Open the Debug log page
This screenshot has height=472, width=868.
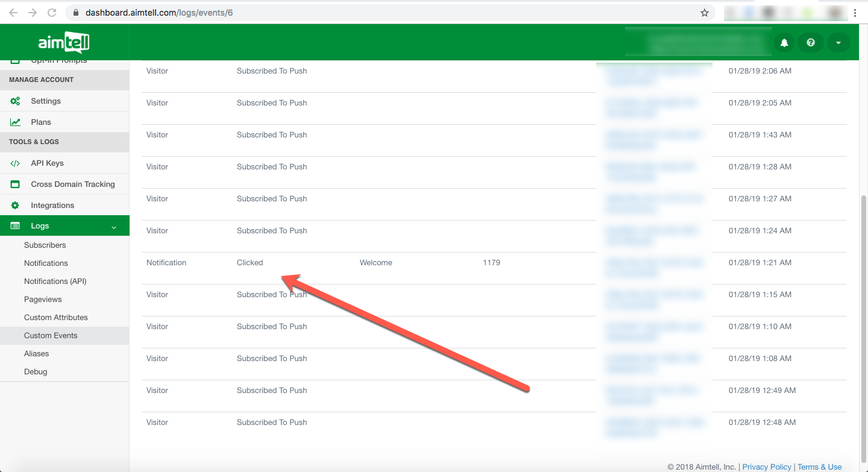tap(36, 372)
